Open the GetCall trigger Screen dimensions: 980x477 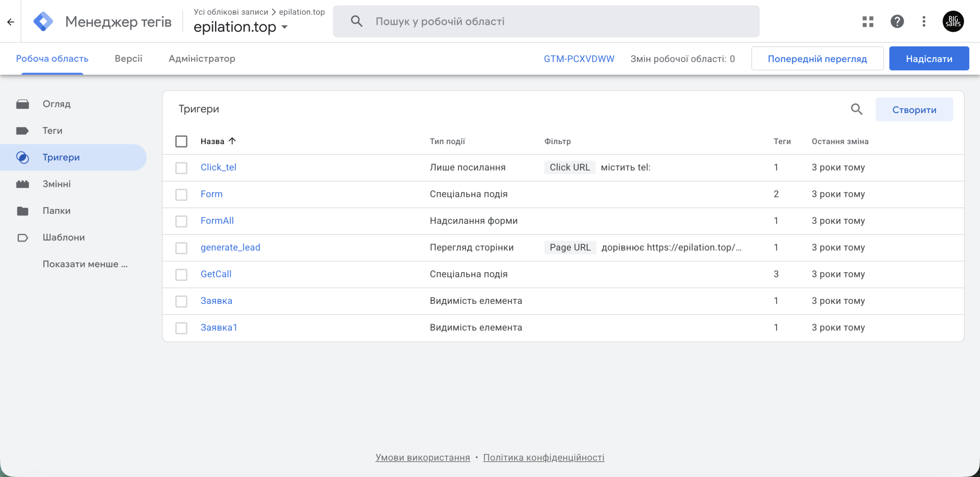pos(216,274)
